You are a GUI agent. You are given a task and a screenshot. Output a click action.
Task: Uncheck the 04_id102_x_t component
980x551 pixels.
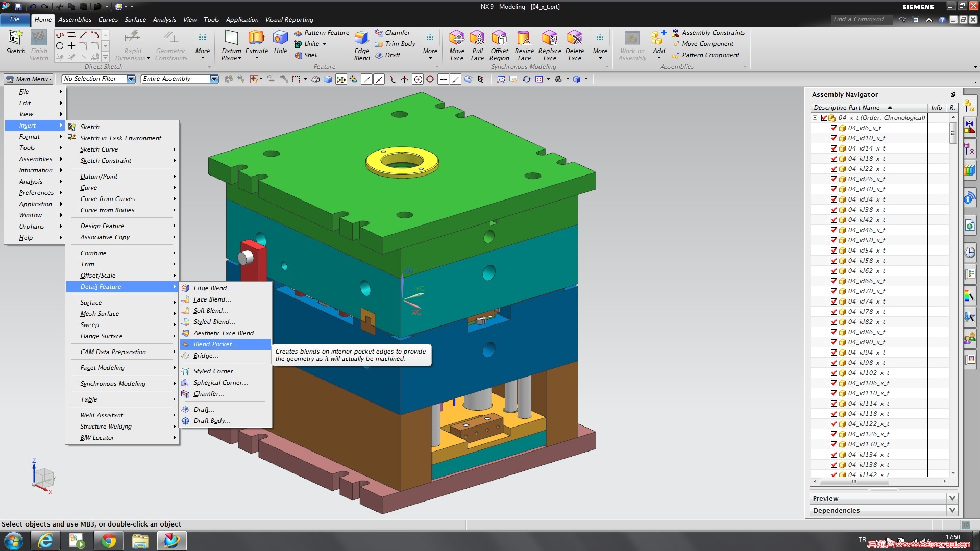click(834, 373)
